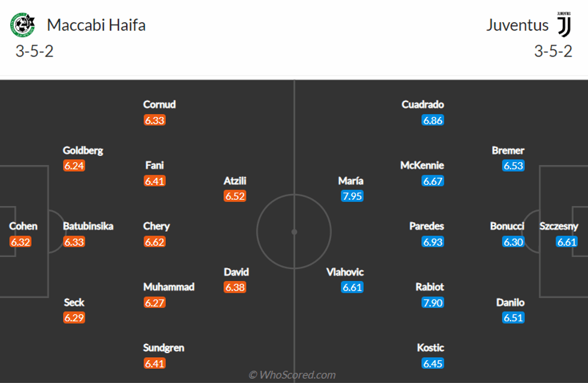Click Chery's 6.62 rating badge
This screenshot has width=588, height=383.
tap(155, 242)
